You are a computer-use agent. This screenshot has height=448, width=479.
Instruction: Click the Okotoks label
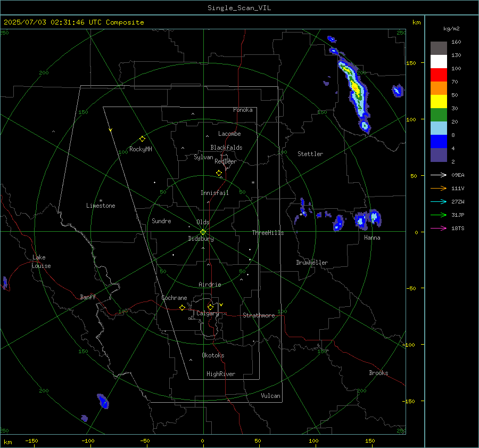pos(213,355)
